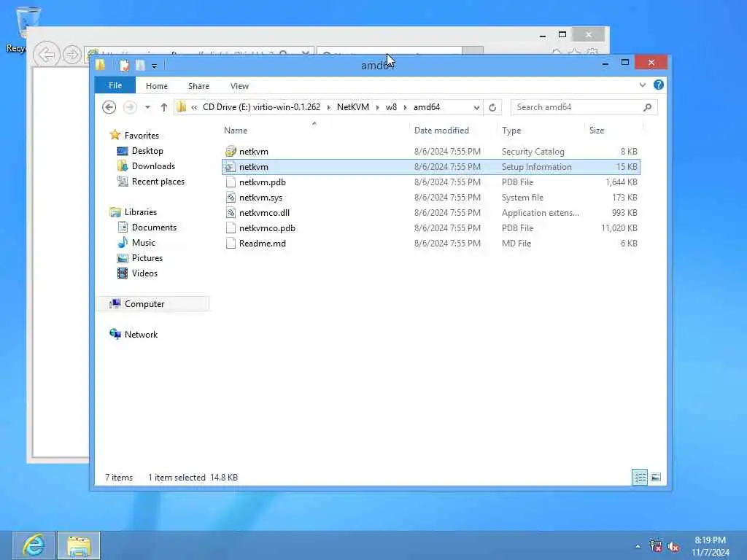Click the network status tray icon

[656, 546]
